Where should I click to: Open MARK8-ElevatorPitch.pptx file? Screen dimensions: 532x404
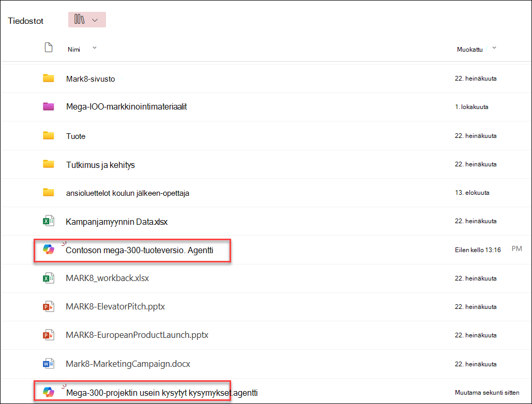point(115,307)
